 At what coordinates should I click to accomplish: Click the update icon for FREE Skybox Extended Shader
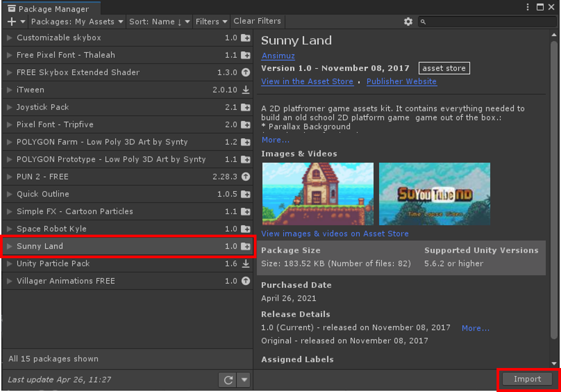coord(245,72)
